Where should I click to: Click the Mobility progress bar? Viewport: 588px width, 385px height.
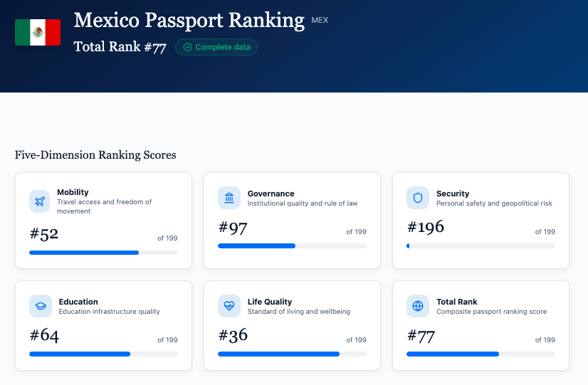tap(103, 252)
